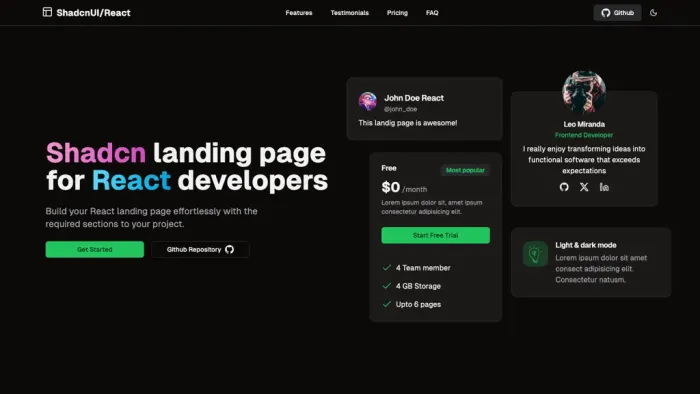
Task: Click the Light & dark mode heading
Action: 586,245
